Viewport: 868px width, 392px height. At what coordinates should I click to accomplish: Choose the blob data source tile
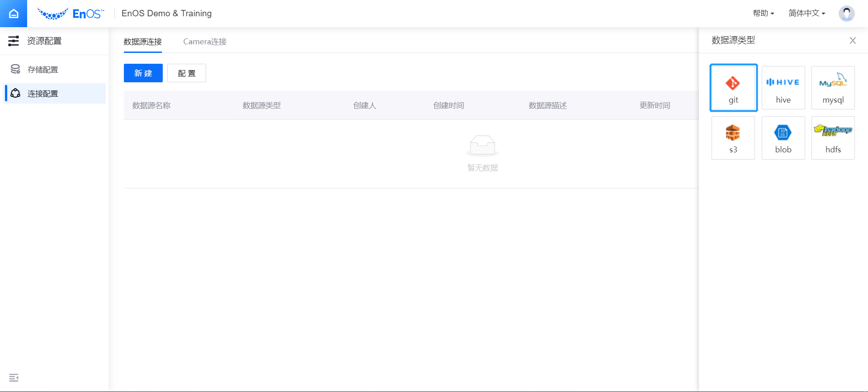783,138
